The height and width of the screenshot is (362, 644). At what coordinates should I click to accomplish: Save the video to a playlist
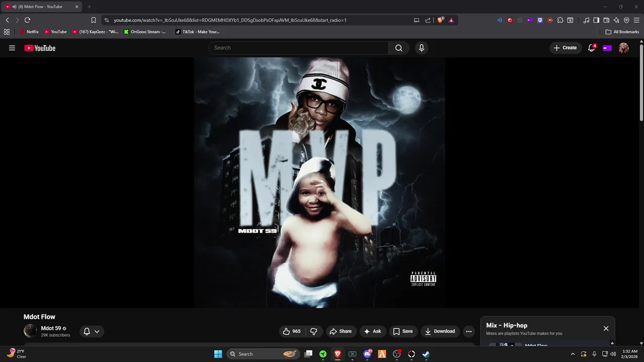click(x=403, y=331)
